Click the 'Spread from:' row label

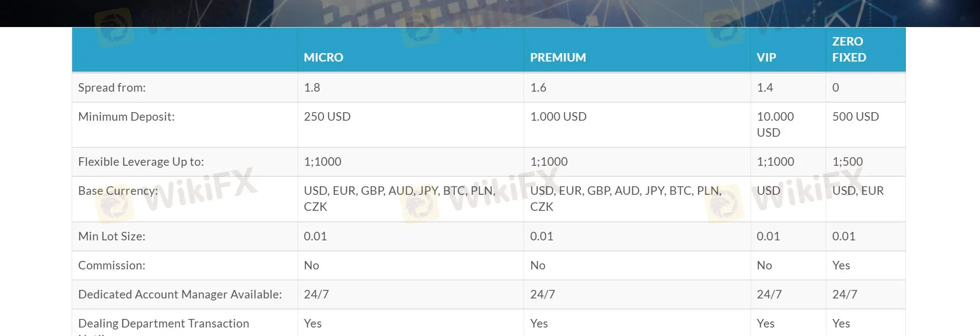(112, 88)
